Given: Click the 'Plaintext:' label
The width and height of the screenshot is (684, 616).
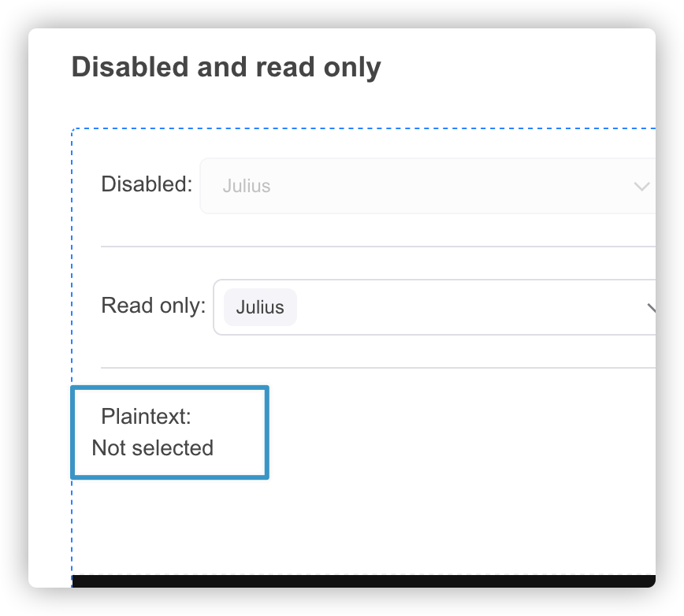Looking at the screenshot, I should (x=145, y=417).
